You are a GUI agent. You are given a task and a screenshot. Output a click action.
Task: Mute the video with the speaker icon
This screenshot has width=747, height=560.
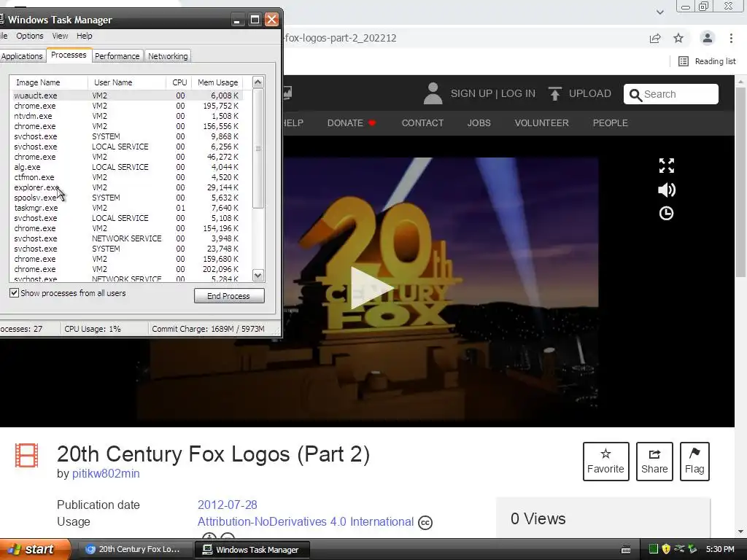[667, 190]
